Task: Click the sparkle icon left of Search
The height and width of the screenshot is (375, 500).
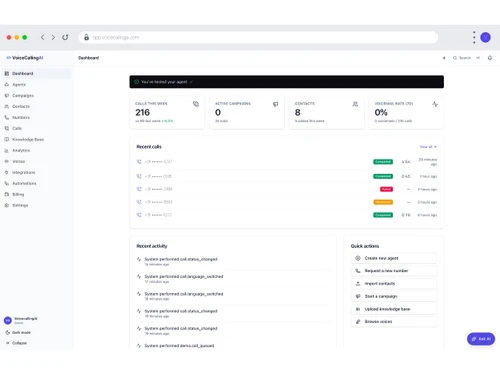Action: pyautogui.click(x=444, y=58)
